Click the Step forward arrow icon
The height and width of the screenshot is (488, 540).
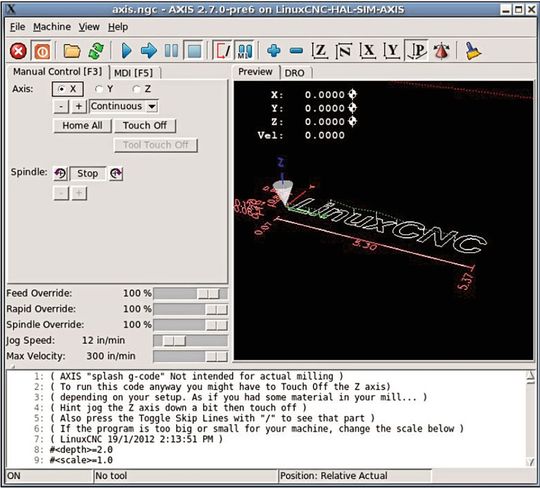[x=149, y=51]
